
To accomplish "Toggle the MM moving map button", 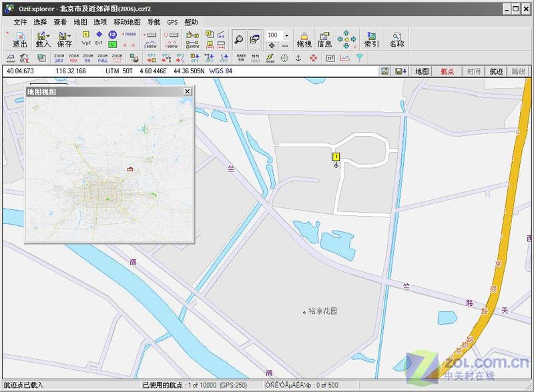I will tap(256, 58).
